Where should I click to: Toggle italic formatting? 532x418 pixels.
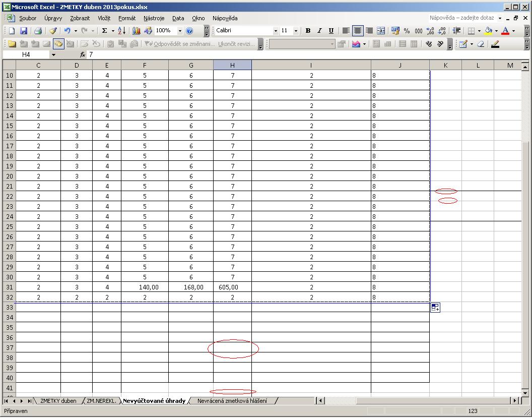(x=319, y=31)
